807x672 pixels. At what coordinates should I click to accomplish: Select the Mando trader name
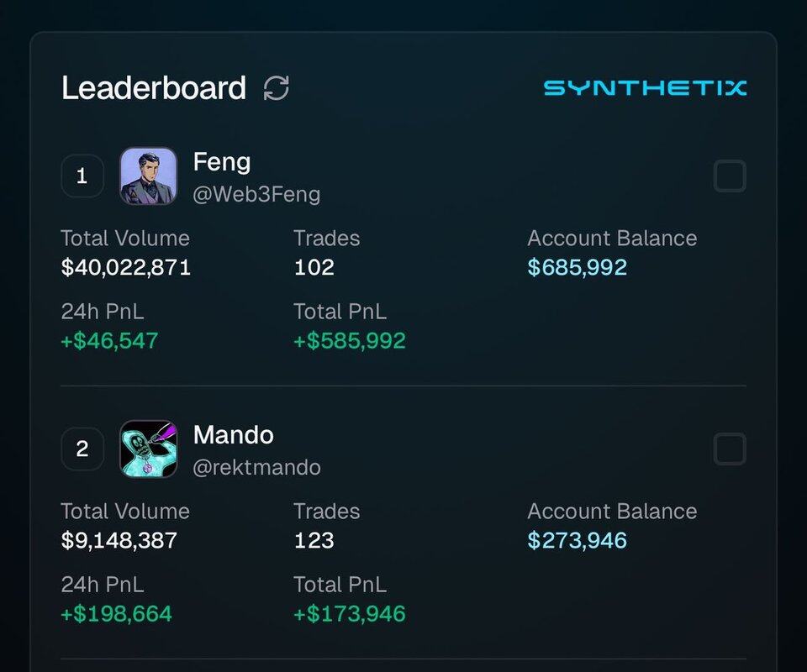coord(233,434)
